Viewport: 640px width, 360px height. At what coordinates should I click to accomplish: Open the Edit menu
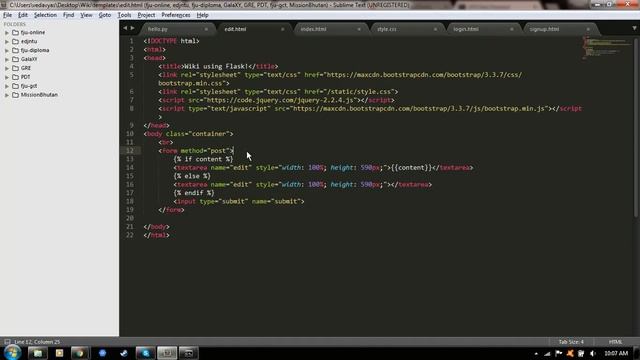tap(23, 15)
